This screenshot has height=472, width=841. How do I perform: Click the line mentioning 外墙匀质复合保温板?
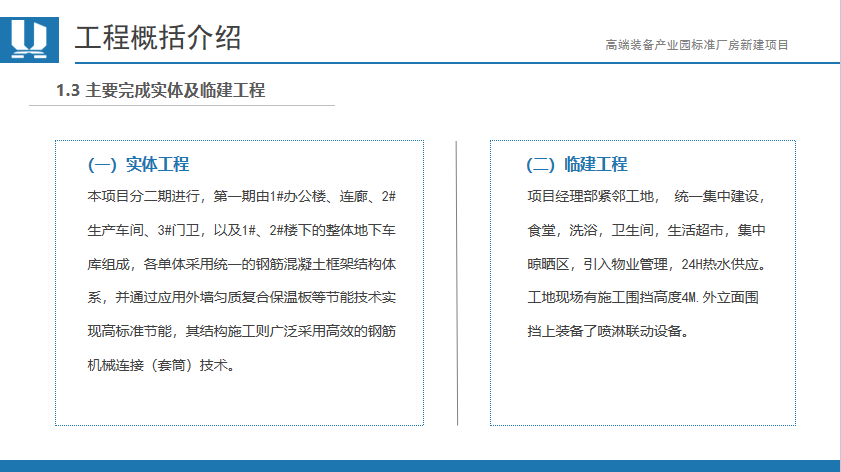[242, 298]
